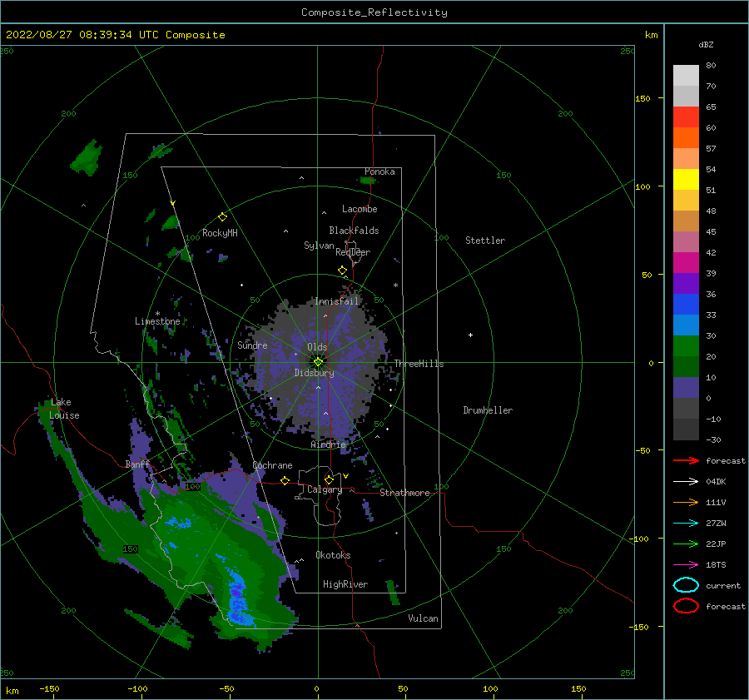Click the Drumheller town label
This screenshot has height=700, width=749.
pyautogui.click(x=488, y=410)
